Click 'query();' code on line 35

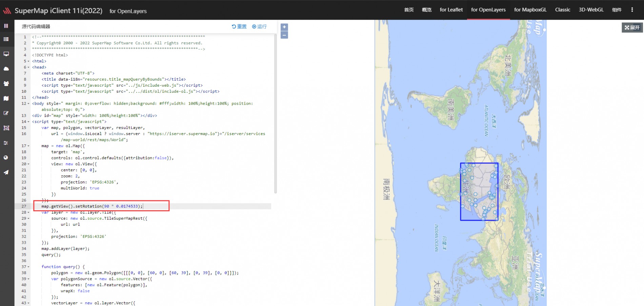click(x=51, y=255)
